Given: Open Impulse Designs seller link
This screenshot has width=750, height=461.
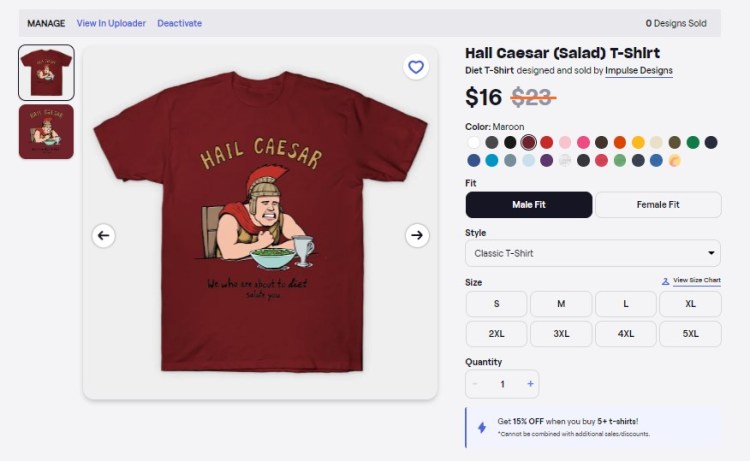Looking at the screenshot, I should (639, 71).
